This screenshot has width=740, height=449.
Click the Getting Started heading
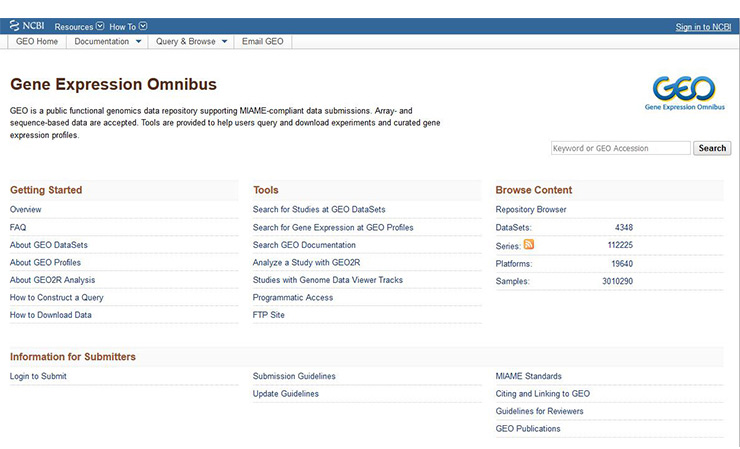tap(46, 190)
